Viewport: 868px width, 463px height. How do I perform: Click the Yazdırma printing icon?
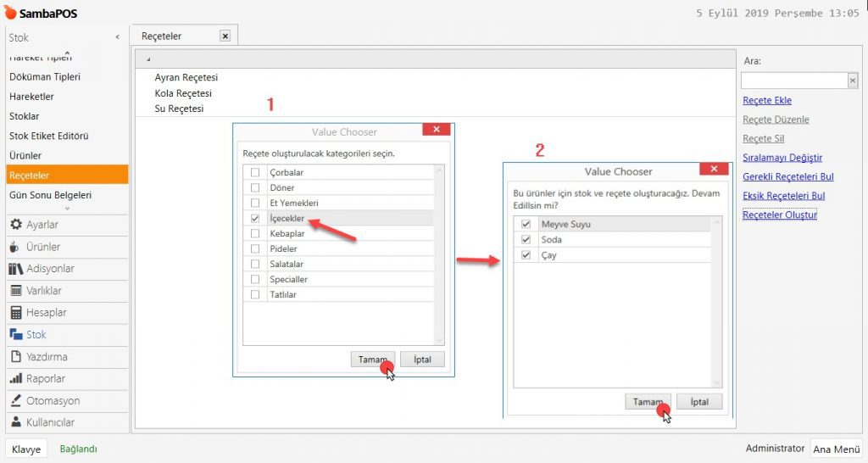pyautogui.click(x=15, y=357)
